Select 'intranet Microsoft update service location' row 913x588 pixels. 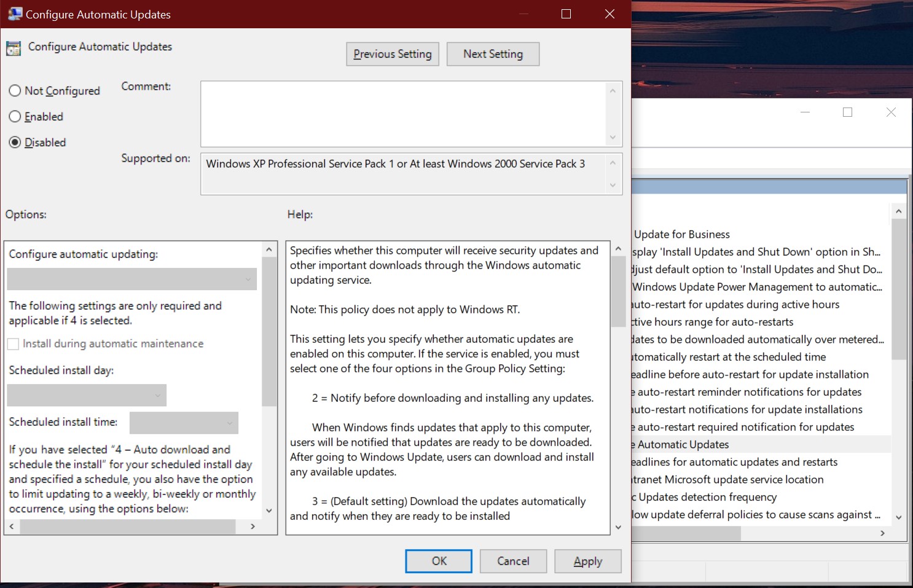point(728,480)
